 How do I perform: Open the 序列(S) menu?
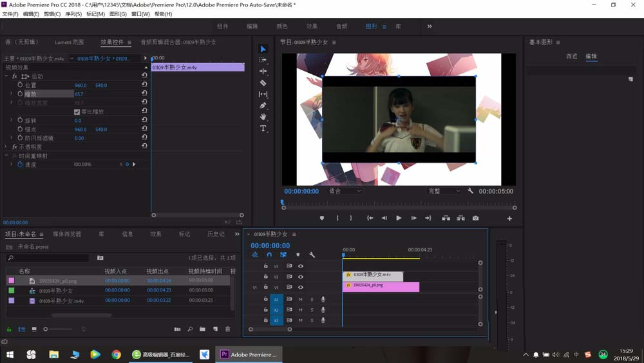tap(73, 14)
